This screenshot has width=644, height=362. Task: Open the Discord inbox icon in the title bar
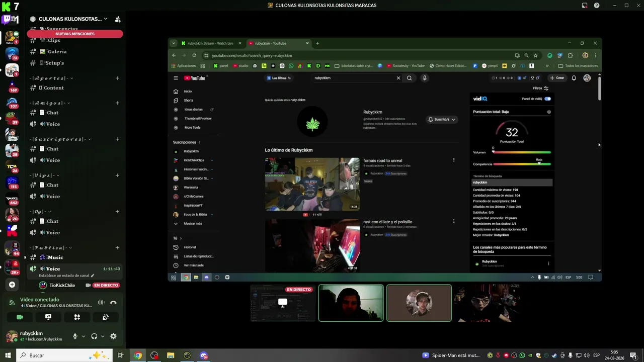585,6
